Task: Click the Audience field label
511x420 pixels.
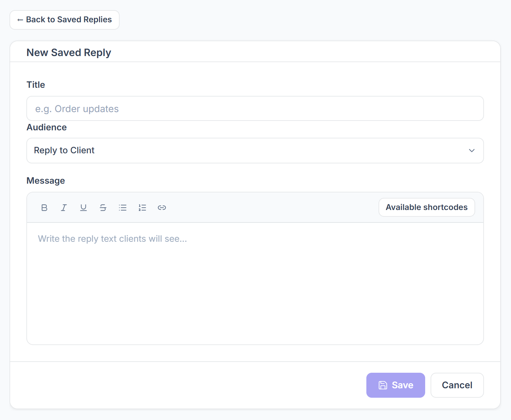Action: 47,127
